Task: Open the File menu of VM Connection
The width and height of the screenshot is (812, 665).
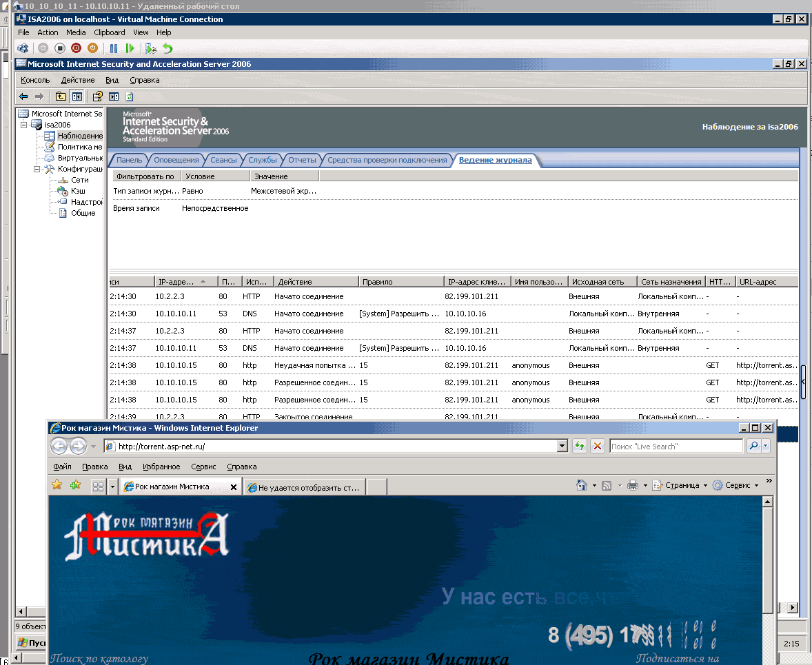Action: pyautogui.click(x=23, y=32)
